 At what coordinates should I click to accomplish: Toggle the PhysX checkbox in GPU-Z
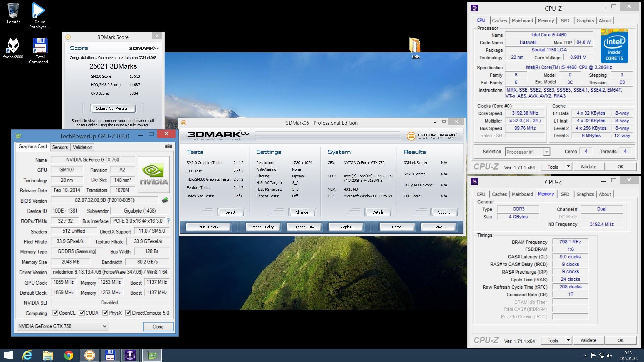pos(105,313)
